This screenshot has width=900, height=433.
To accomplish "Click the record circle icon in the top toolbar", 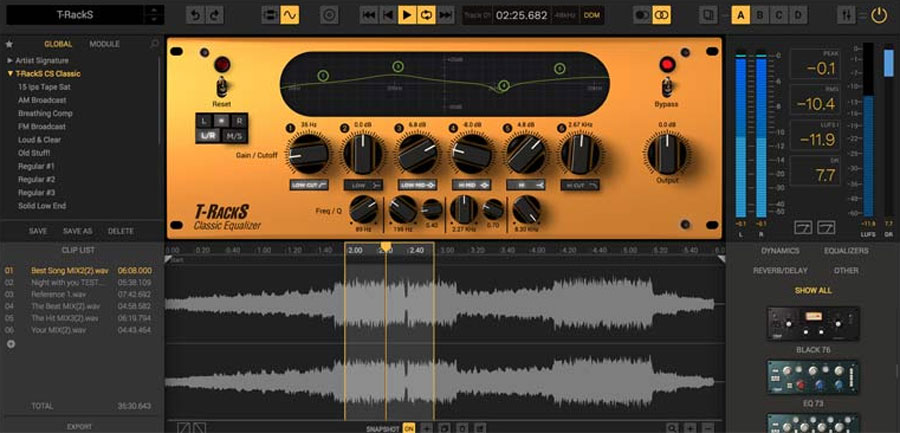I will tap(329, 16).
